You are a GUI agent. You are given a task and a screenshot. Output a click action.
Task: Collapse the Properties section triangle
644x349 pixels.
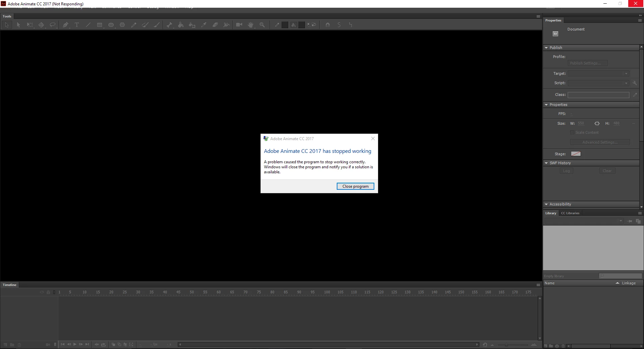pos(546,105)
